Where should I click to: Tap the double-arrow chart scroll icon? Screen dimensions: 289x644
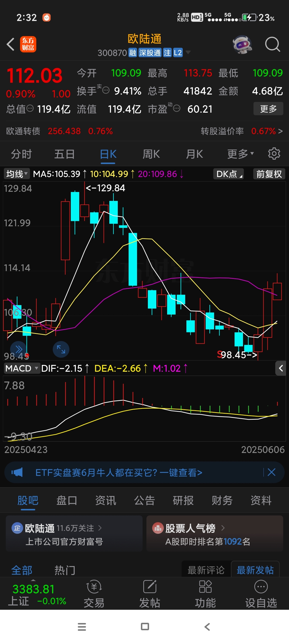tap(19, 349)
